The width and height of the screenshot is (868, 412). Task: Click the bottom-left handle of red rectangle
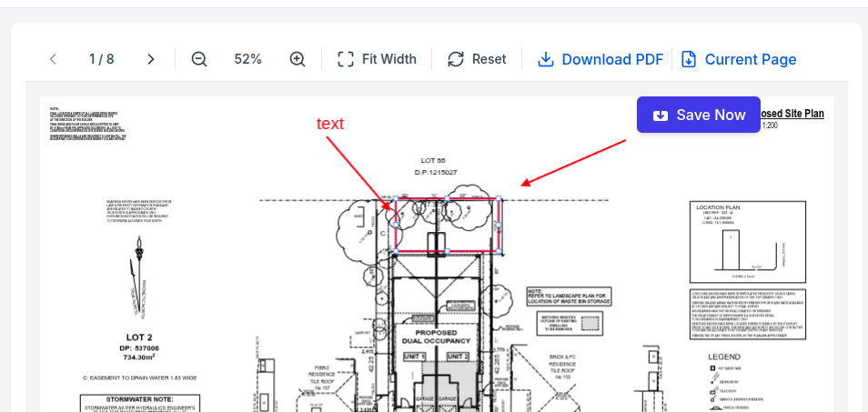click(x=396, y=251)
